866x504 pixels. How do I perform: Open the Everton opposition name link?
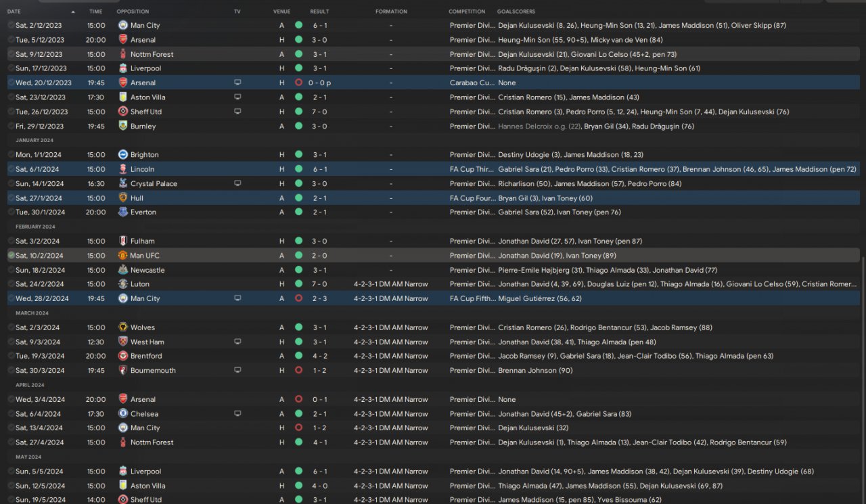click(143, 212)
